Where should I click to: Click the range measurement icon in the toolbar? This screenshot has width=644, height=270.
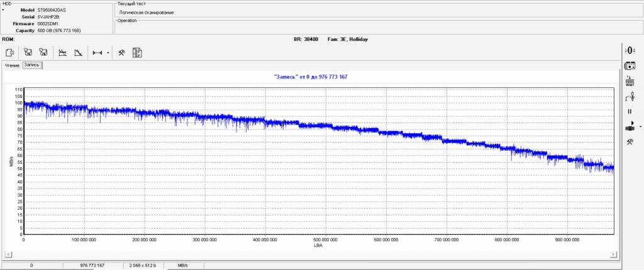click(97, 53)
